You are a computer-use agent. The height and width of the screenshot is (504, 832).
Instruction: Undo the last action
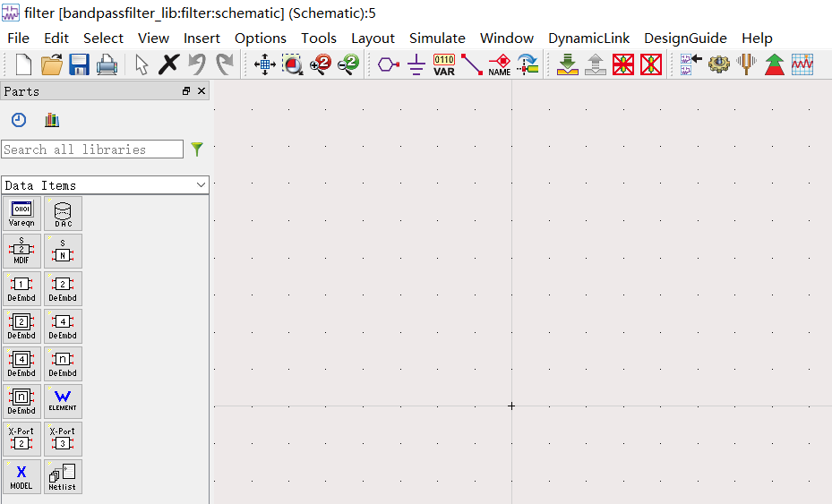click(x=197, y=64)
